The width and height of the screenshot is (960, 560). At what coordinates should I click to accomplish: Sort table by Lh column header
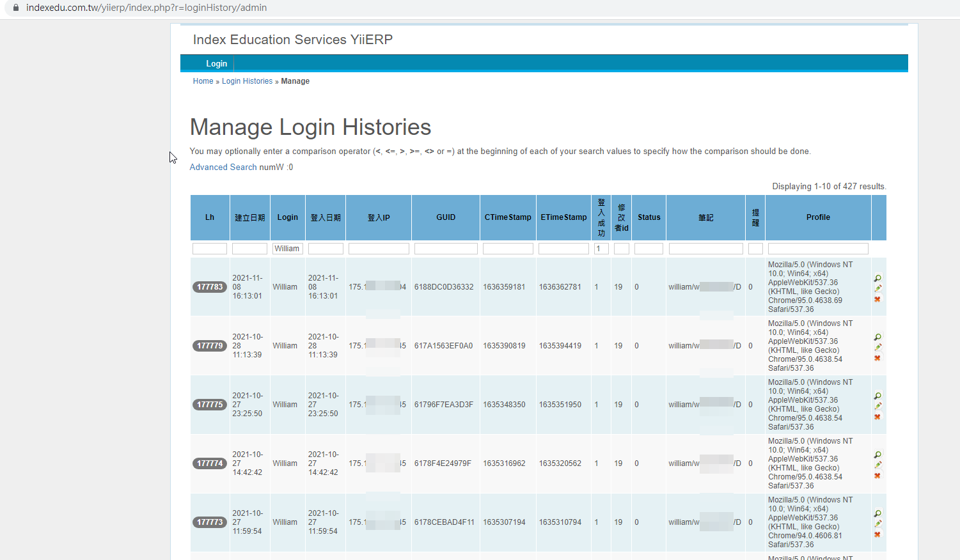pyautogui.click(x=210, y=217)
